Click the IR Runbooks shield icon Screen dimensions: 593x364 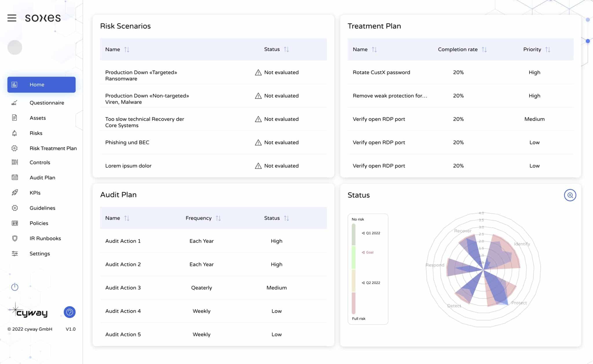coord(15,238)
